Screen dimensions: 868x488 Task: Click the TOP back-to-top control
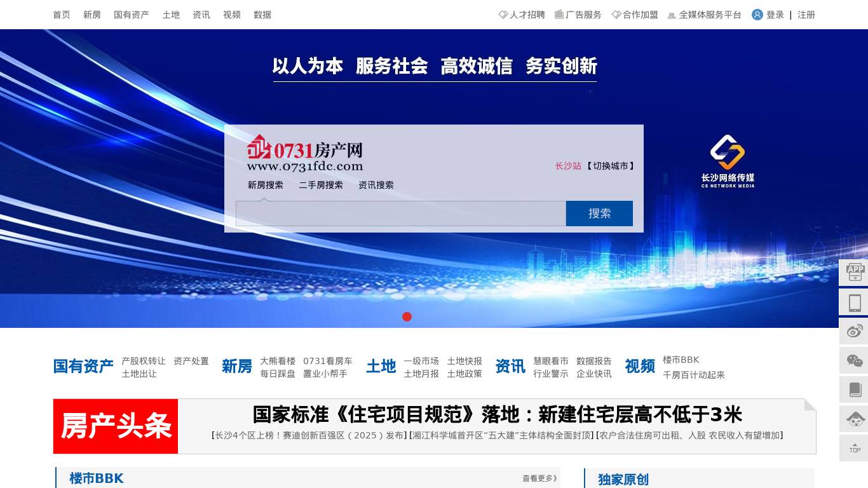point(853,449)
